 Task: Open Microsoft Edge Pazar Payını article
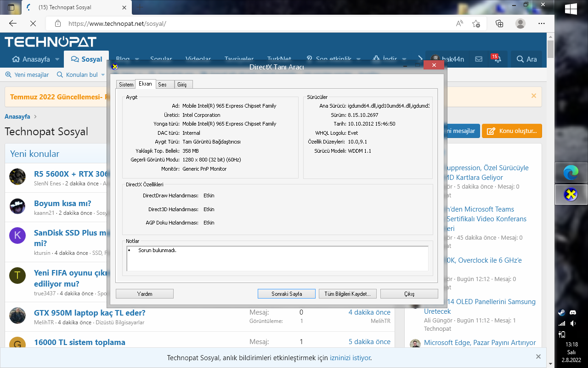click(480, 343)
